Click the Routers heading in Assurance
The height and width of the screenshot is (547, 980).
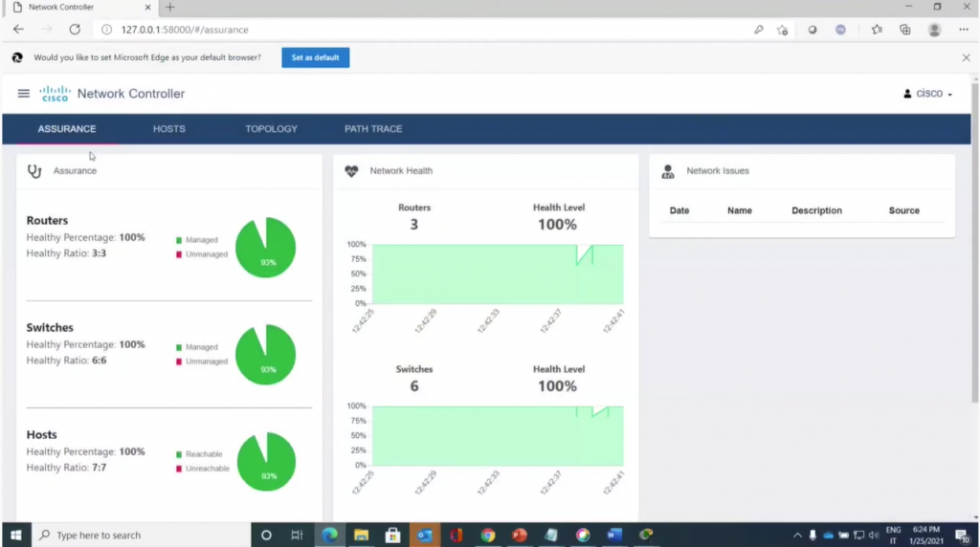(x=47, y=220)
